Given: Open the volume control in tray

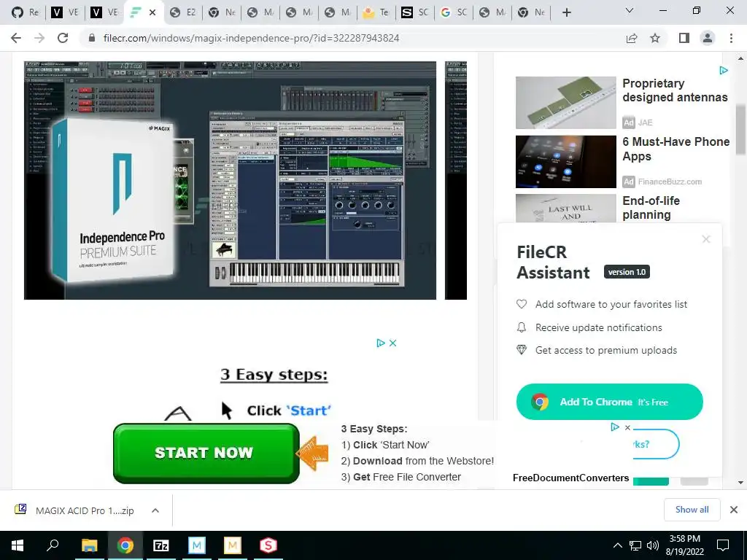Looking at the screenshot, I should (653, 545).
